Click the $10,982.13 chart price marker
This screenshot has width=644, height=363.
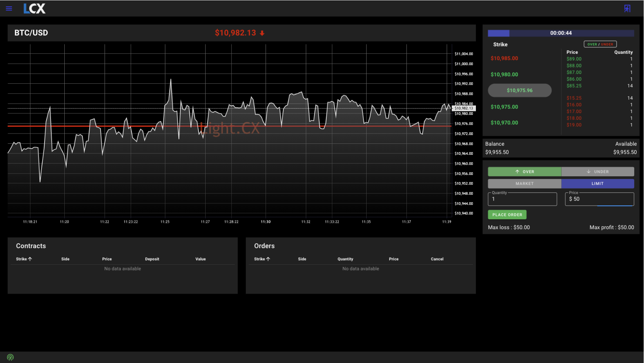point(464,108)
